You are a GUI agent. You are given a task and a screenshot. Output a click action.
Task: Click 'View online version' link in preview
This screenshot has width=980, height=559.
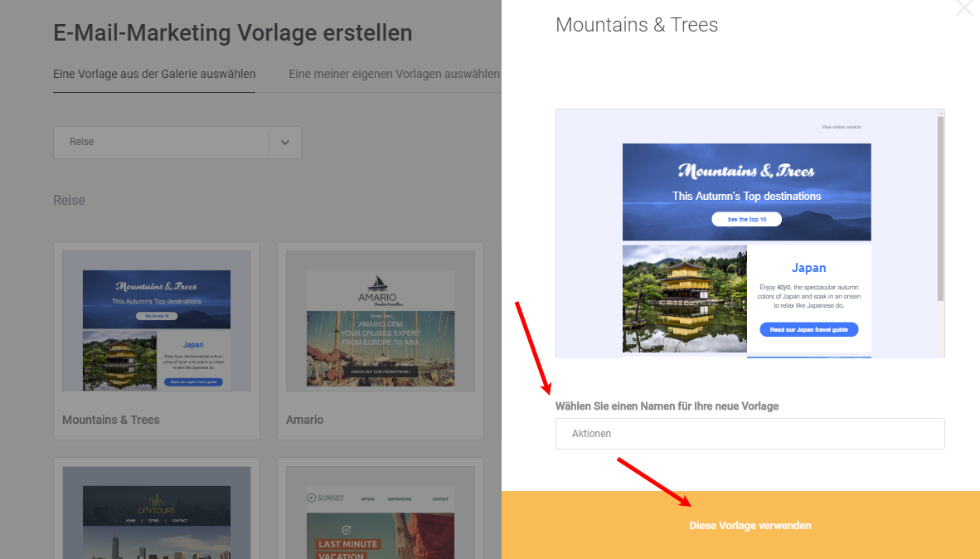pyautogui.click(x=842, y=127)
